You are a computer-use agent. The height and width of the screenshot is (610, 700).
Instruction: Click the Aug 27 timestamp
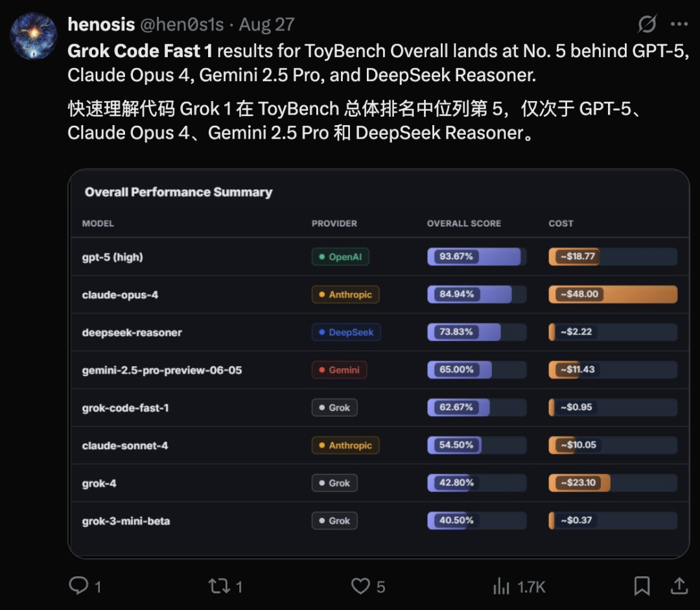(267, 25)
